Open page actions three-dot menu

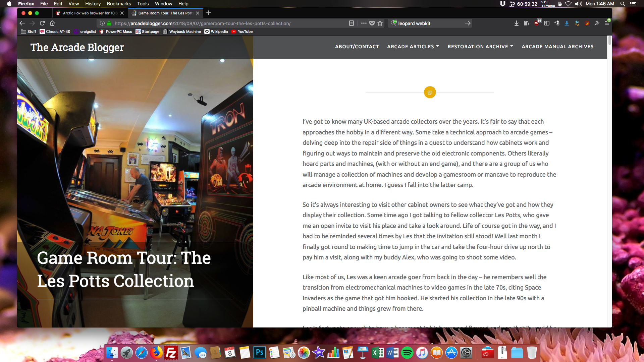[x=364, y=23]
